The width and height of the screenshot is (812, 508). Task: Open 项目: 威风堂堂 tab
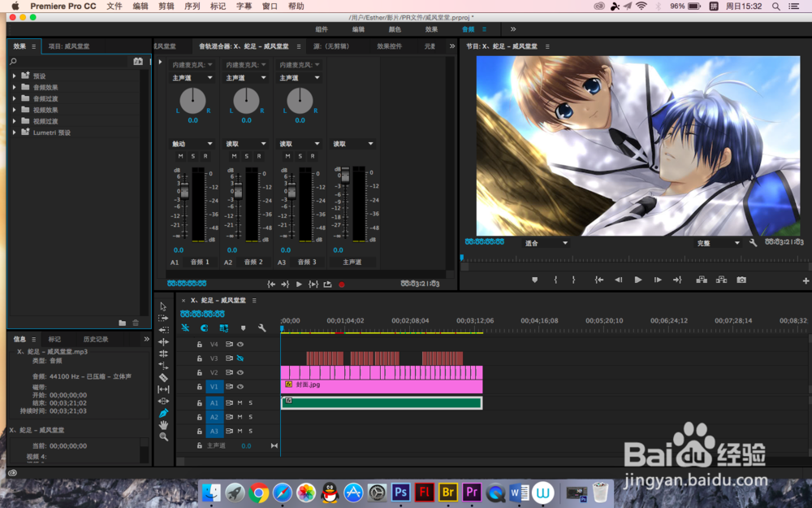69,46
